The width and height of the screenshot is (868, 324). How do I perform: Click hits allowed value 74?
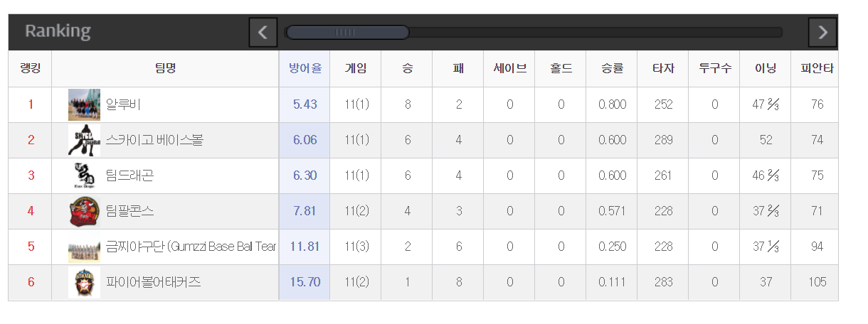[x=817, y=140]
